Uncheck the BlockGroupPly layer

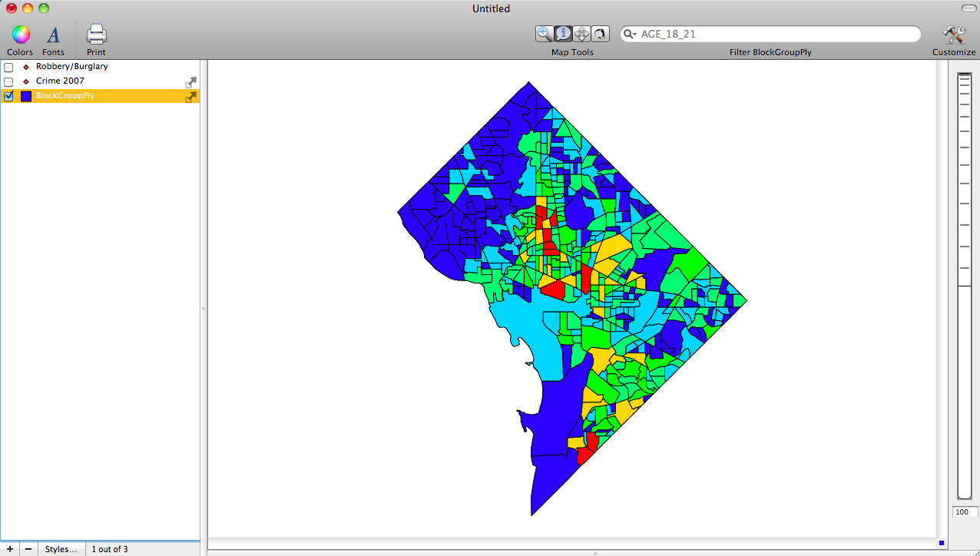(9, 96)
